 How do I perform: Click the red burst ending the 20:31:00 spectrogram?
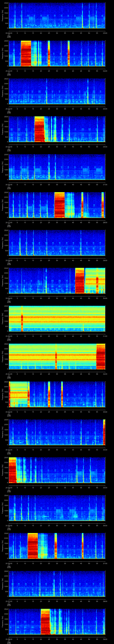[101, 357]
